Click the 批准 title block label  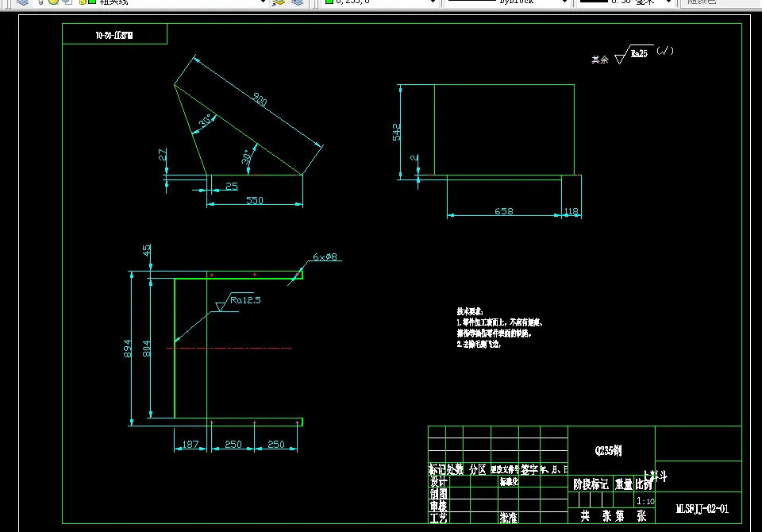click(508, 518)
